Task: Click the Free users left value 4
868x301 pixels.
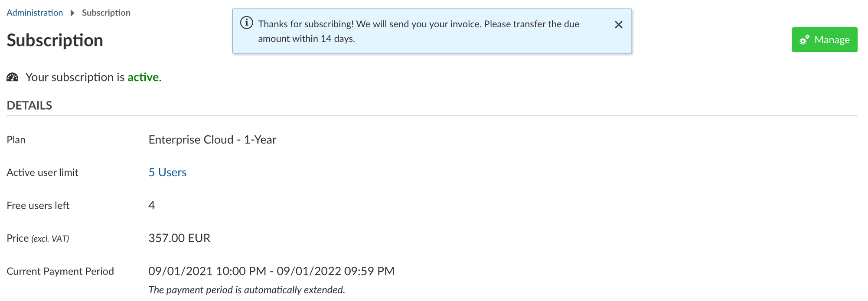Action: tap(152, 205)
